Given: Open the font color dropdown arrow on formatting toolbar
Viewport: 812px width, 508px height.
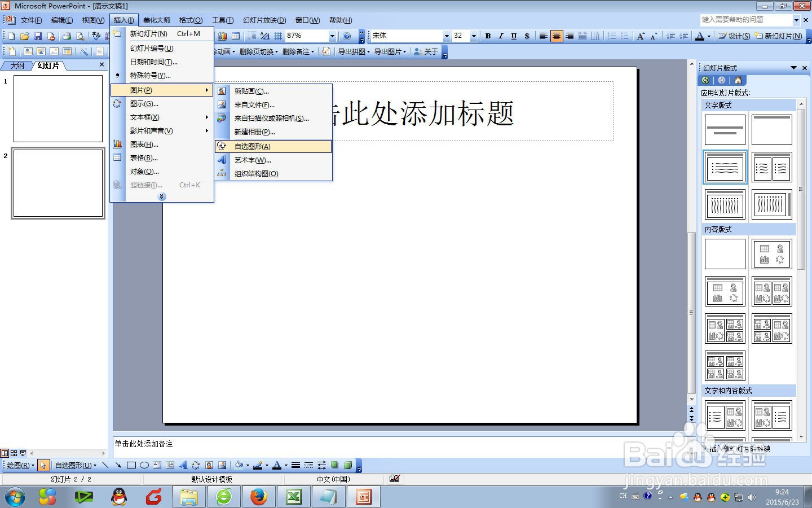Looking at the screenshot, I should click(x=709, y=37).
